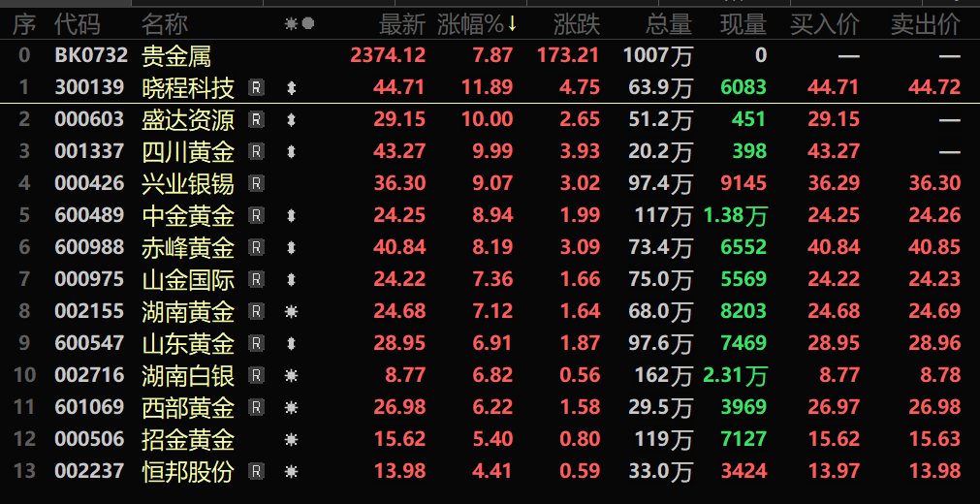Click the 44.72 ask price cell
The width and height of the screenshot is (980, 504).
point(934,87)
